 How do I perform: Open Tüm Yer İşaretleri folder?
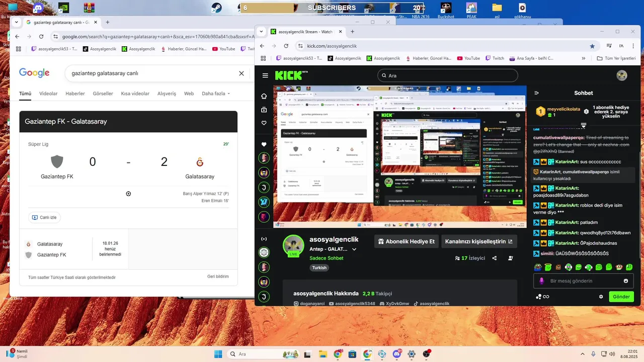pos(616,58)
